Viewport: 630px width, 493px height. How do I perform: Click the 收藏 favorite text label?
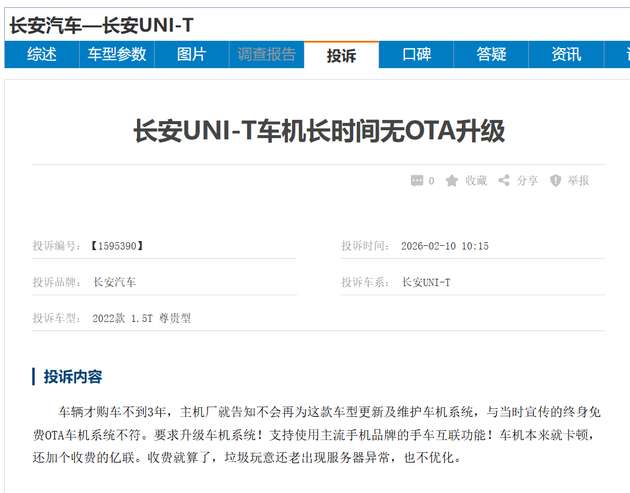476,181
